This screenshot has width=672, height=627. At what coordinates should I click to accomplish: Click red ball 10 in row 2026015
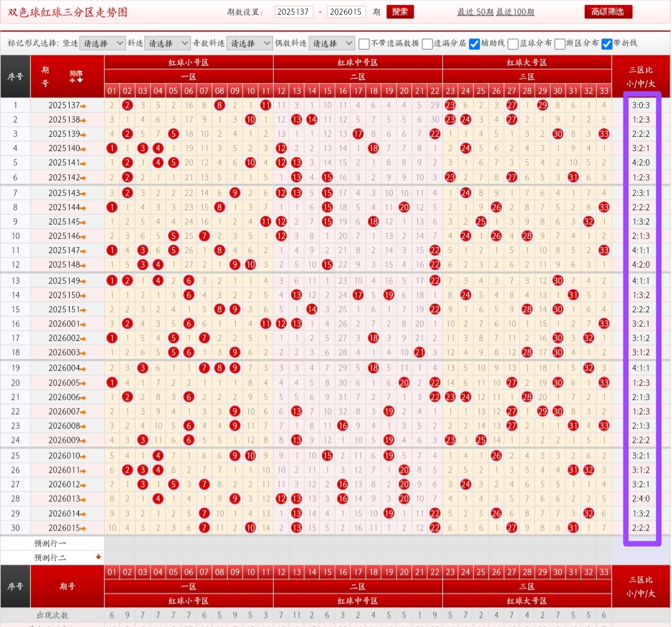coord(250,527)
